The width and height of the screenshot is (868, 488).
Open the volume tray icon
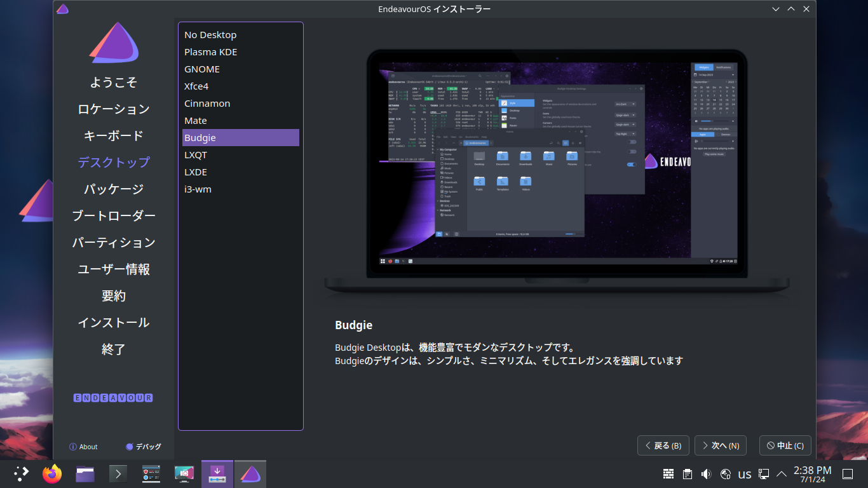pyautogui.click(x=706, y=474)
